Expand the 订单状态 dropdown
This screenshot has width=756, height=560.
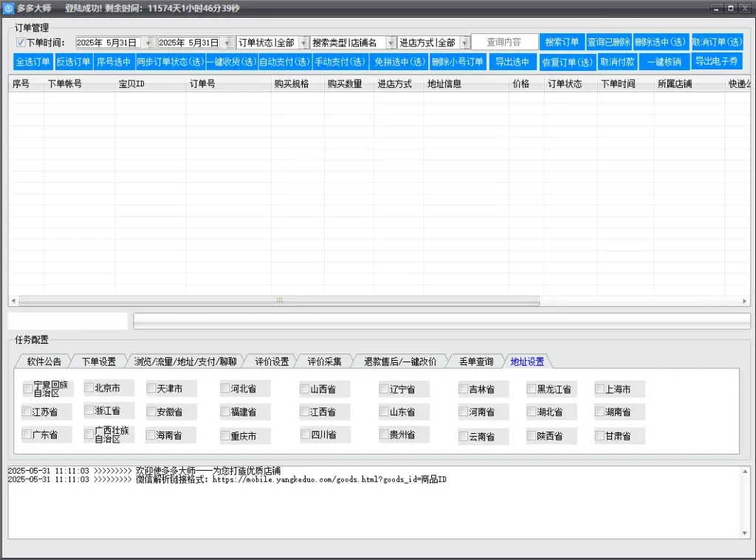(303, 43)
